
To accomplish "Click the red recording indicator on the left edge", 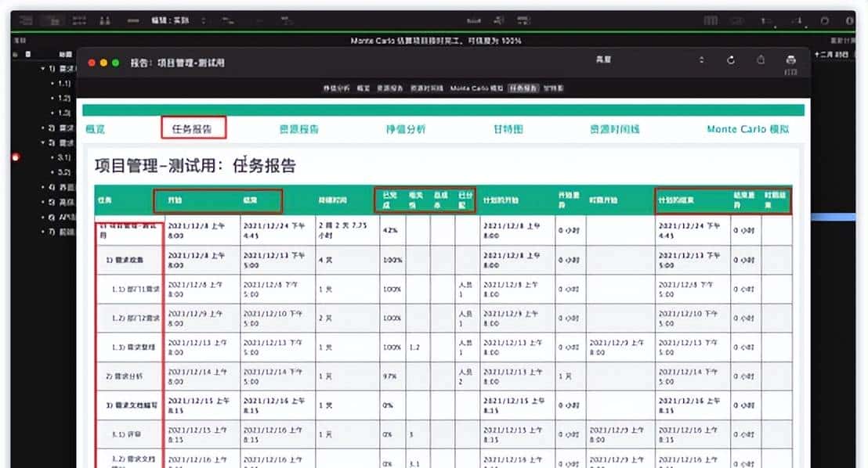I will 16,157.
